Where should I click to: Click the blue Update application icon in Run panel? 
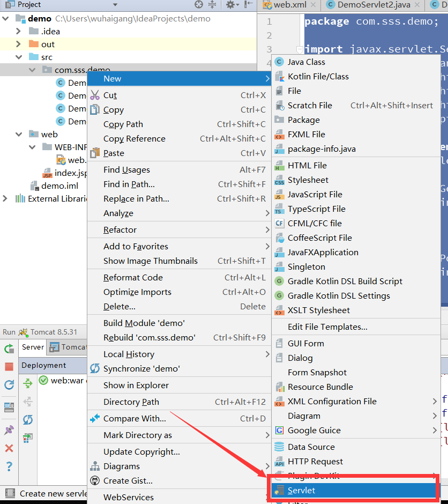click(x=9, y=384)
